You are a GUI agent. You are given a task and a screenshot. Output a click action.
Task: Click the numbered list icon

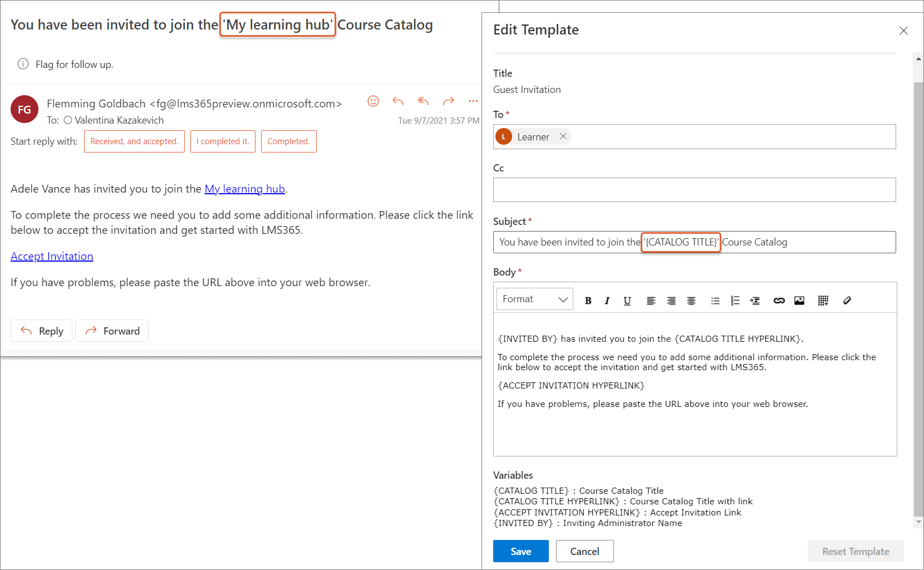pos(735,301)
